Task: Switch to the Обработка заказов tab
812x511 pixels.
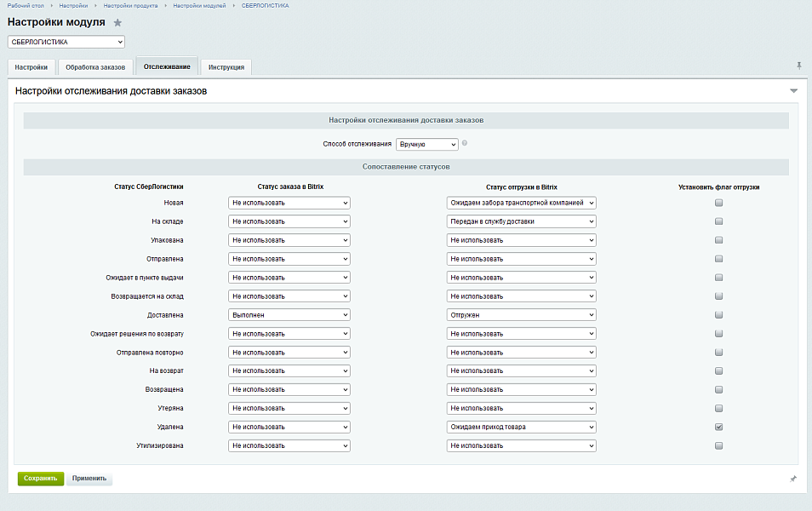Action: tap(95, 67)
